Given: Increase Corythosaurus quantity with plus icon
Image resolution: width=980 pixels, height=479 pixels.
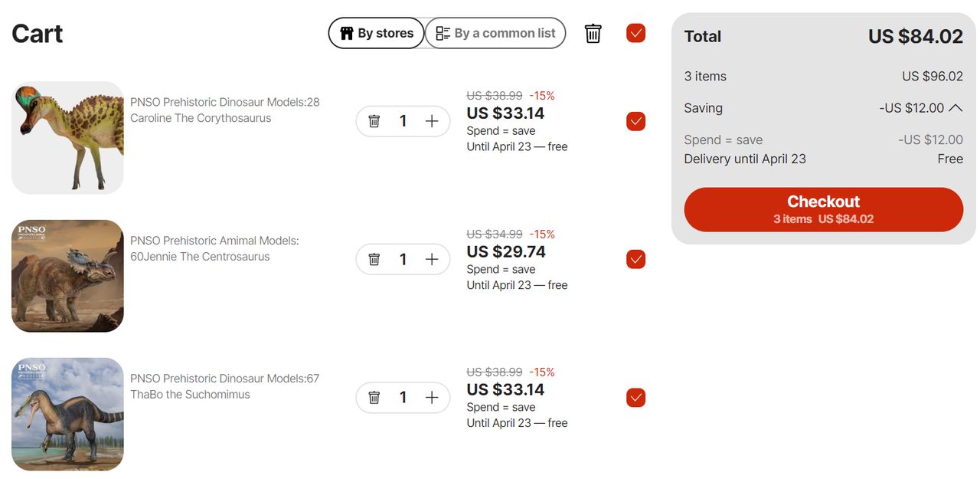Looking at the screenshot, I should pos(432,121).
